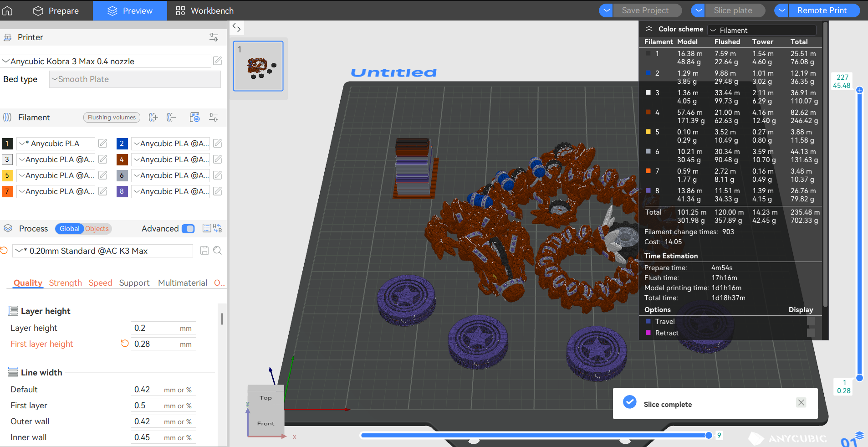Toggle Retract display checkbox
Screen dimensions: 868x447
point(811,333)
